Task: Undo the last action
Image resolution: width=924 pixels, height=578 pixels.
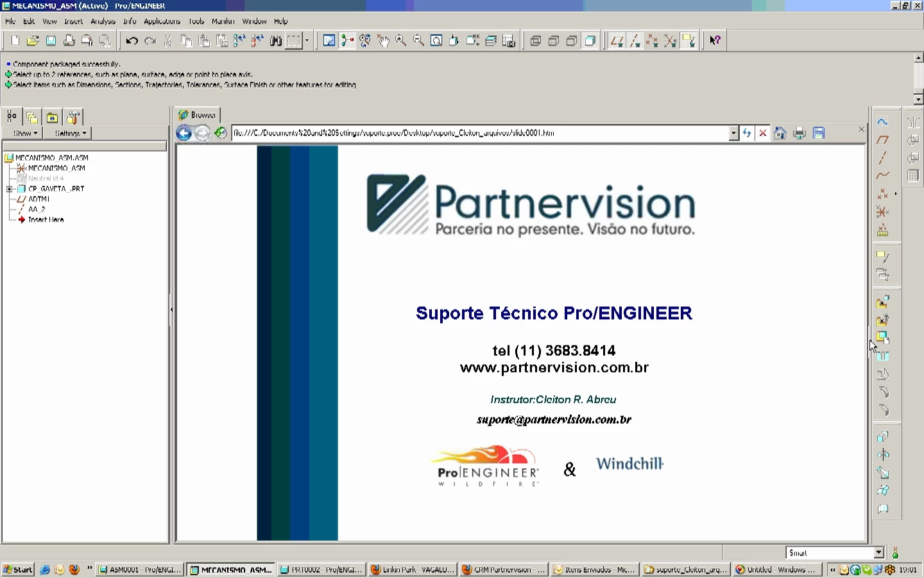Action: click(x=132, y=40)
